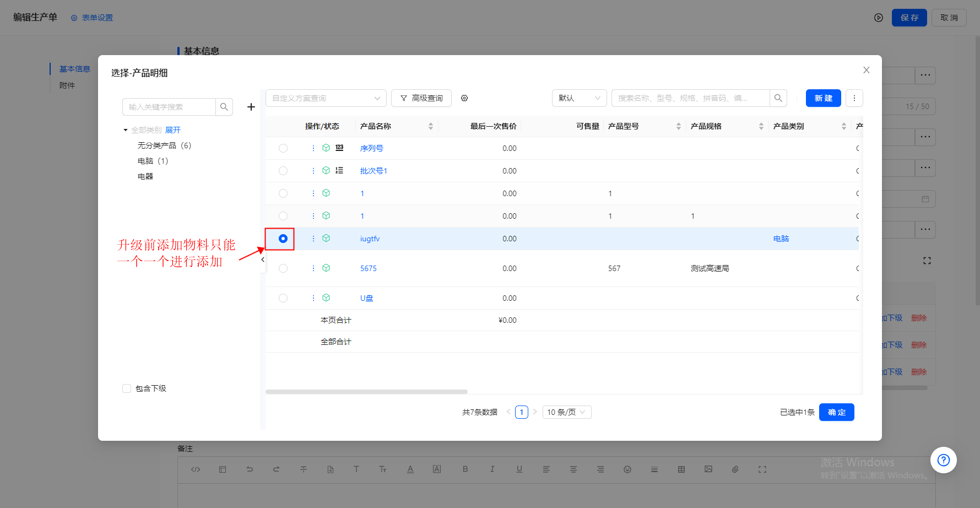The height and width of the screenshot is (508, 980).
Task: Click the source code icon in 备注 editor
Action: [196, 469]
